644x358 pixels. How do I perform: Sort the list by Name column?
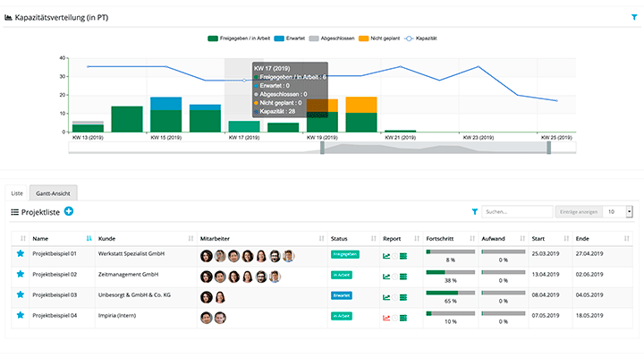88,238
